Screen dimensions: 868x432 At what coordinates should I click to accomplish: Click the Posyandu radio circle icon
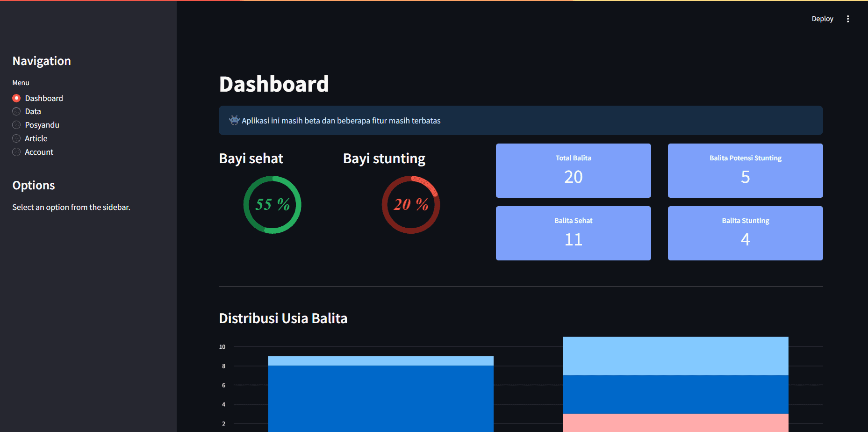click(x=16, y=125)
